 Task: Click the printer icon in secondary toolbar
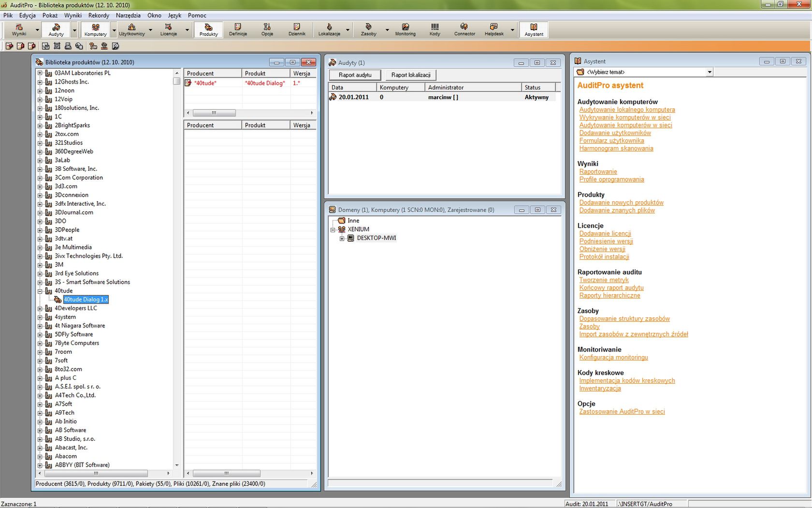[68, 46]
